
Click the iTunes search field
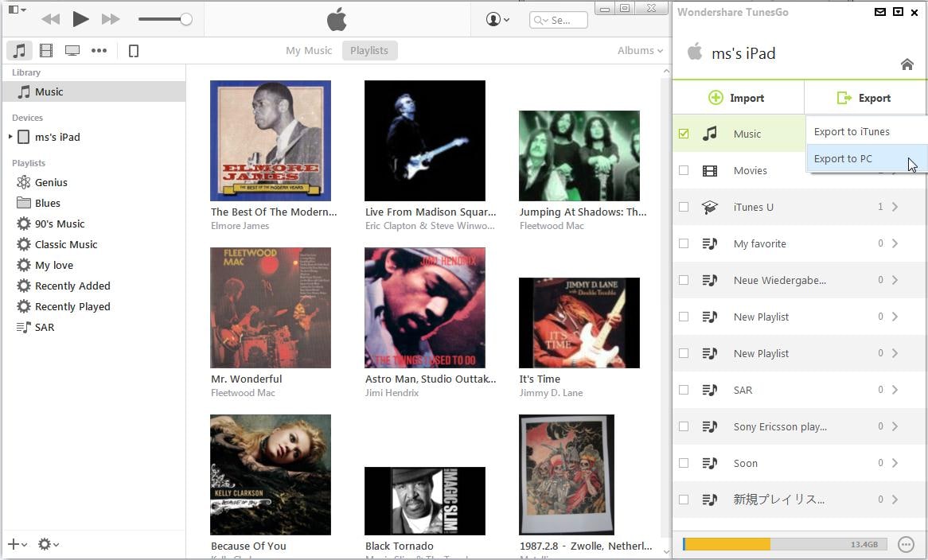558,20
